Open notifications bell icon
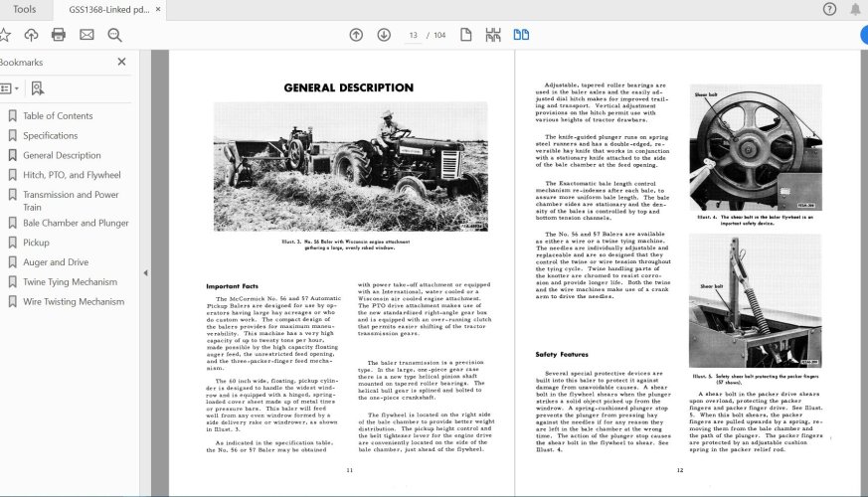 pos(855,9)
